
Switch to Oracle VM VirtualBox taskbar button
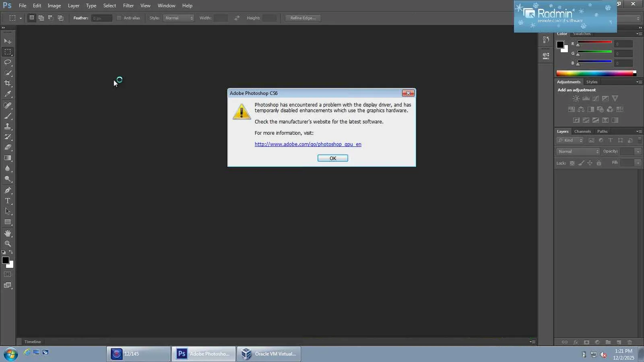pos(269,354)
